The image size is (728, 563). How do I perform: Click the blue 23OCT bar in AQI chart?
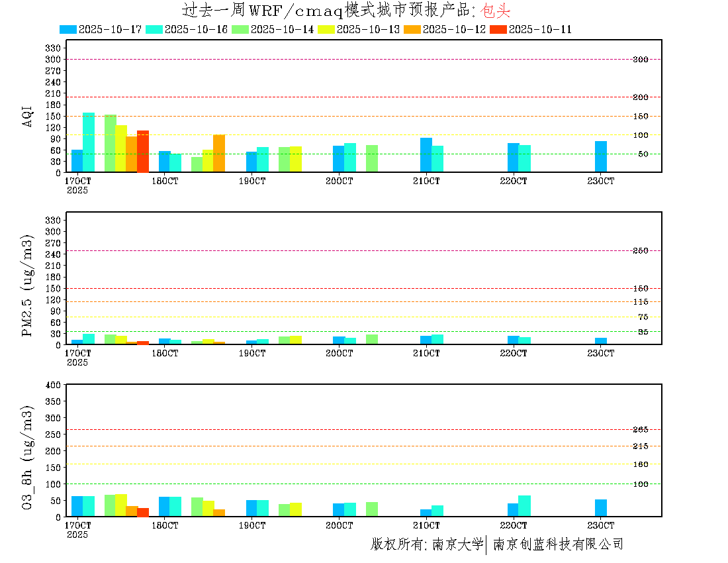tap(600, 157)
